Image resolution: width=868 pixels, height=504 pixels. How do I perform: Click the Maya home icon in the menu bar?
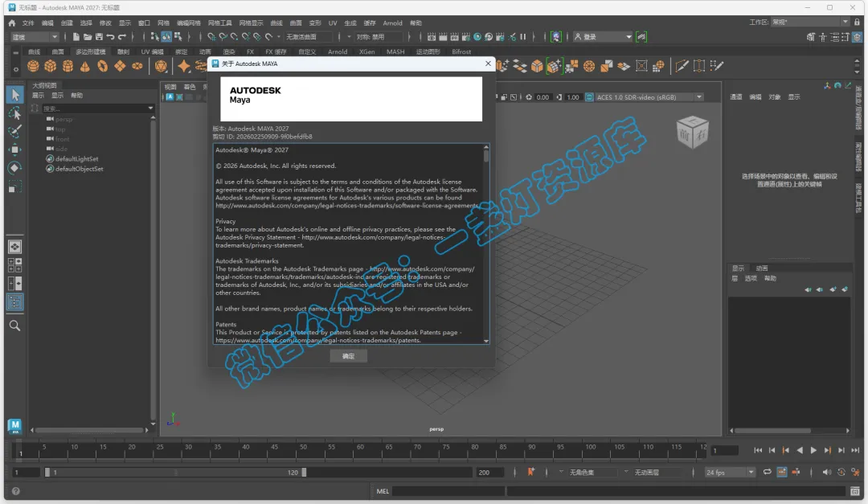pos(12,23)
